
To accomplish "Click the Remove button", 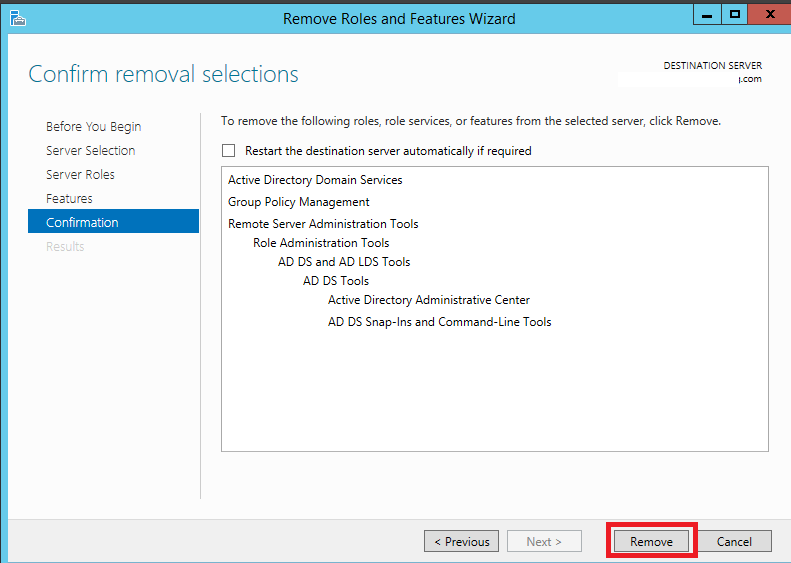I will coord(651,541).
